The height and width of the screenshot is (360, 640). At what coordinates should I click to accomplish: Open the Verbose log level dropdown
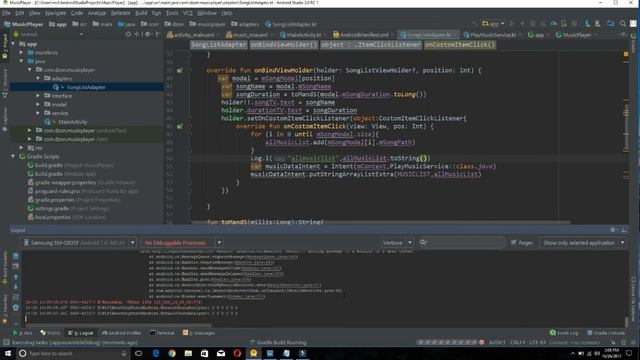coord(396,243)
